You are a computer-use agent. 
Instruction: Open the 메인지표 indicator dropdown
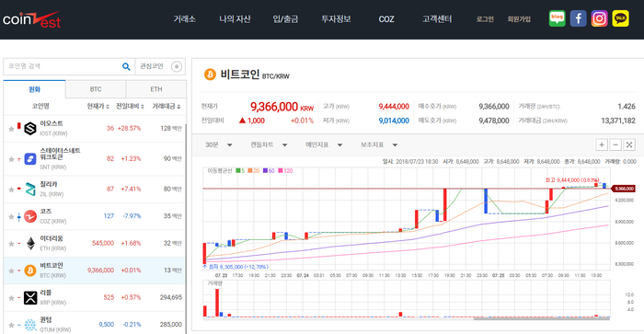324,144
